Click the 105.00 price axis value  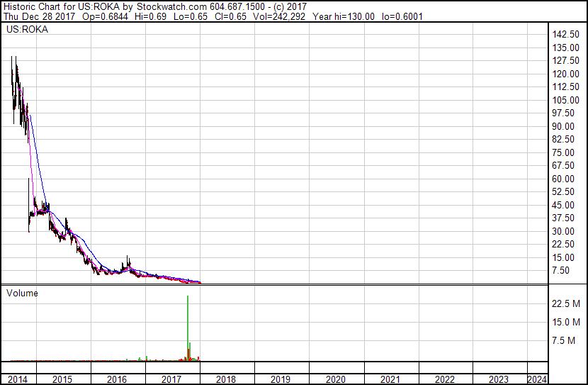point(566,100)
